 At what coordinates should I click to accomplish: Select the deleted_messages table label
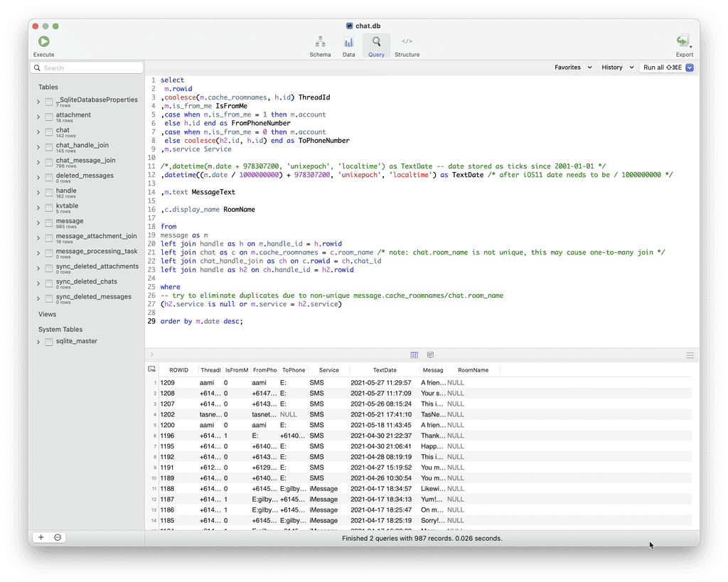click(85, 176)
